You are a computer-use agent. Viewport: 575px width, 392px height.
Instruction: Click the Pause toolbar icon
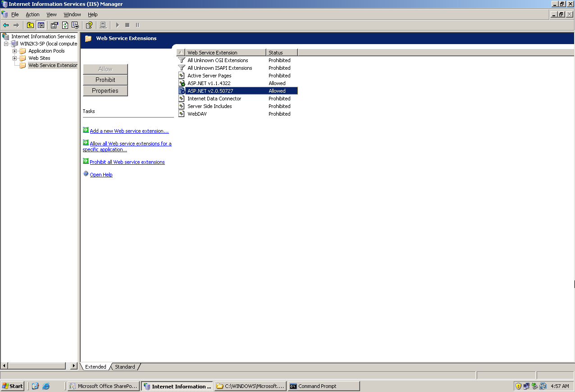click(137, 25)
